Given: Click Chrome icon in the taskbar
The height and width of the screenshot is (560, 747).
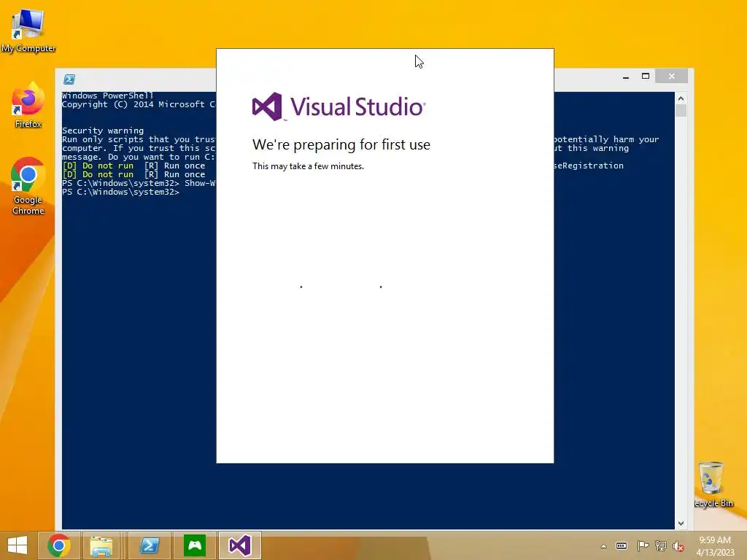Looking at the screenshot, I should (59, 545).
